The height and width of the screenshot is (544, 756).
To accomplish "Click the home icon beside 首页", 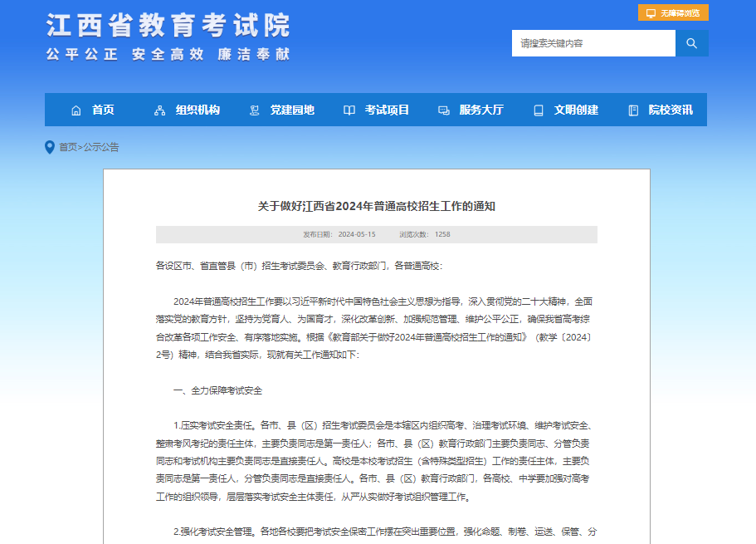I will [76, 109].
